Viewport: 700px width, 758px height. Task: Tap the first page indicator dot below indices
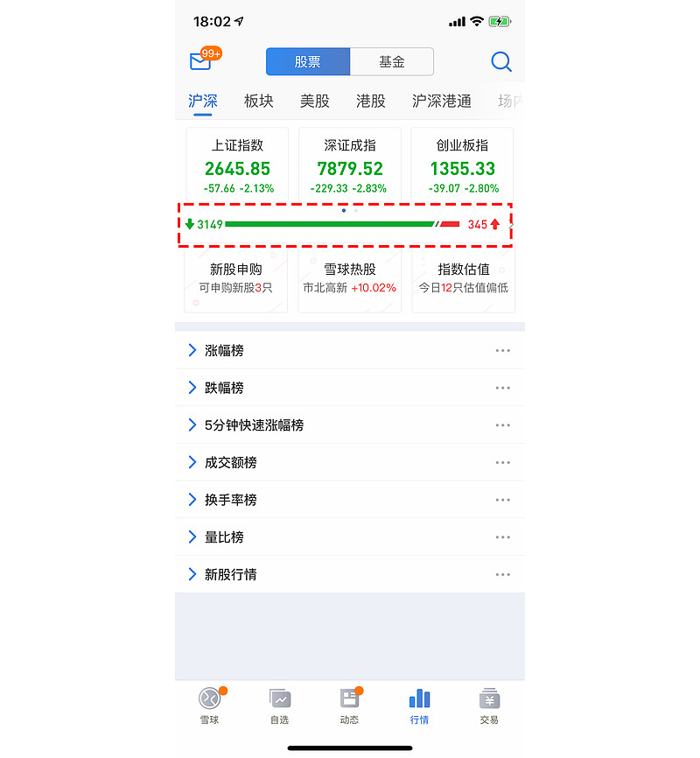pyautogui.click(x=344, y=210)
